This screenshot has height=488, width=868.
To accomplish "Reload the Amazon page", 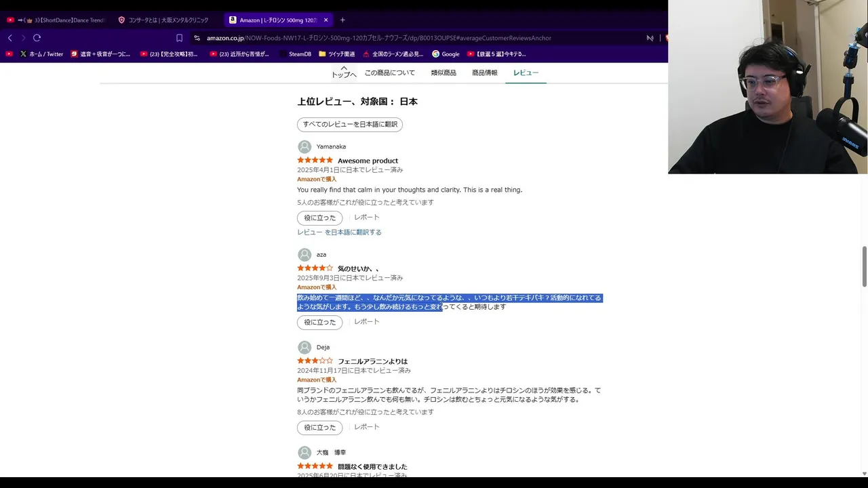I will tap(37, 38).
